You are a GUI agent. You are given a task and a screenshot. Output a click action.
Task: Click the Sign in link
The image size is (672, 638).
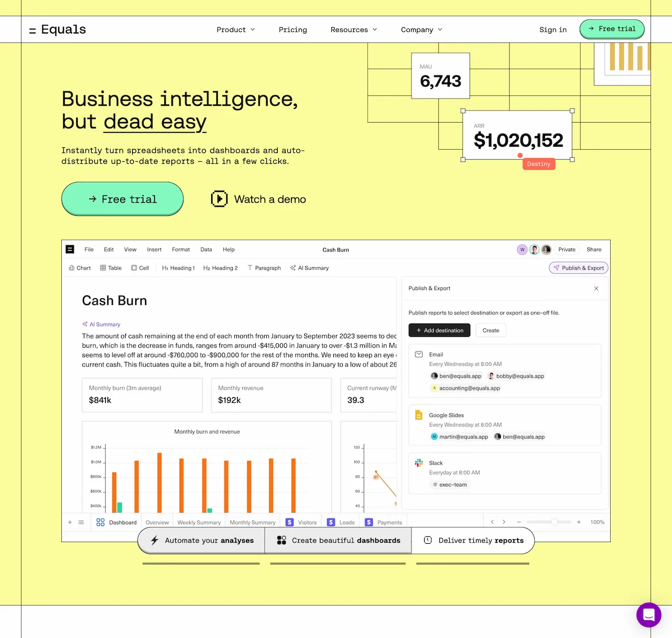[552, 30]
